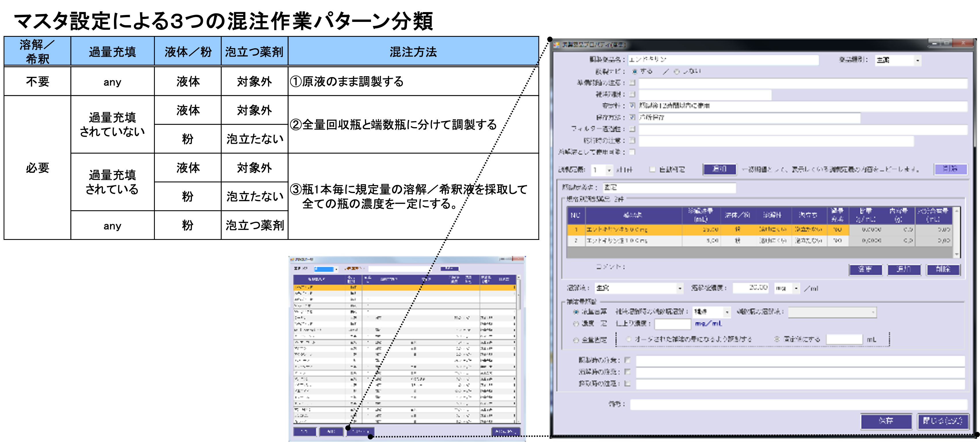Click the 変更 button below the table
The width and height of the screenshot is (980, 443).
pos(865,270)
